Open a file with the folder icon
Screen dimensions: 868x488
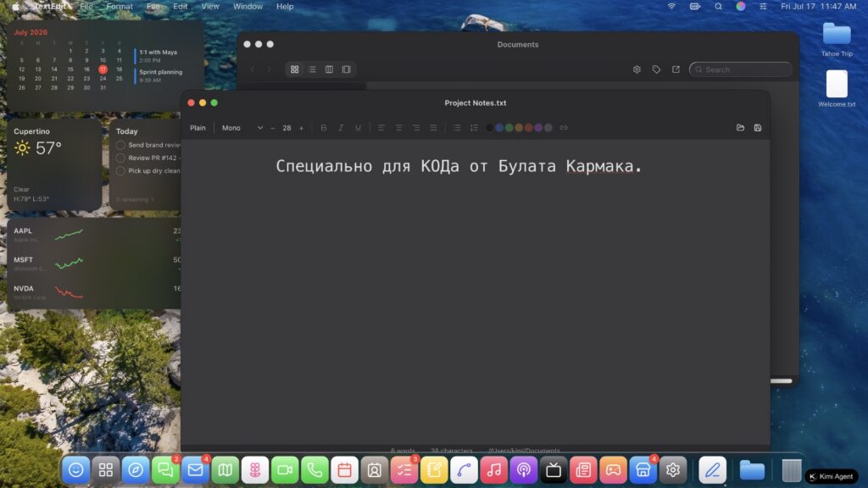coord(740,128)
